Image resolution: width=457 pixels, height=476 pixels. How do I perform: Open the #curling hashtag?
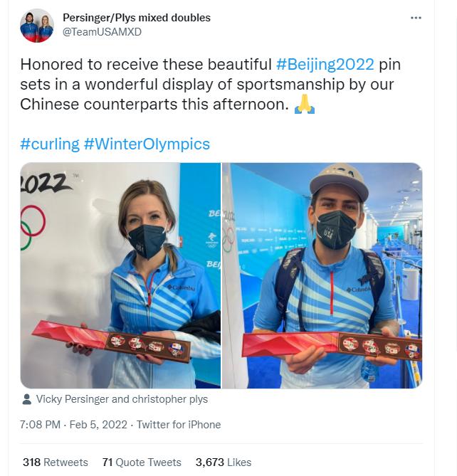point(50,144)
